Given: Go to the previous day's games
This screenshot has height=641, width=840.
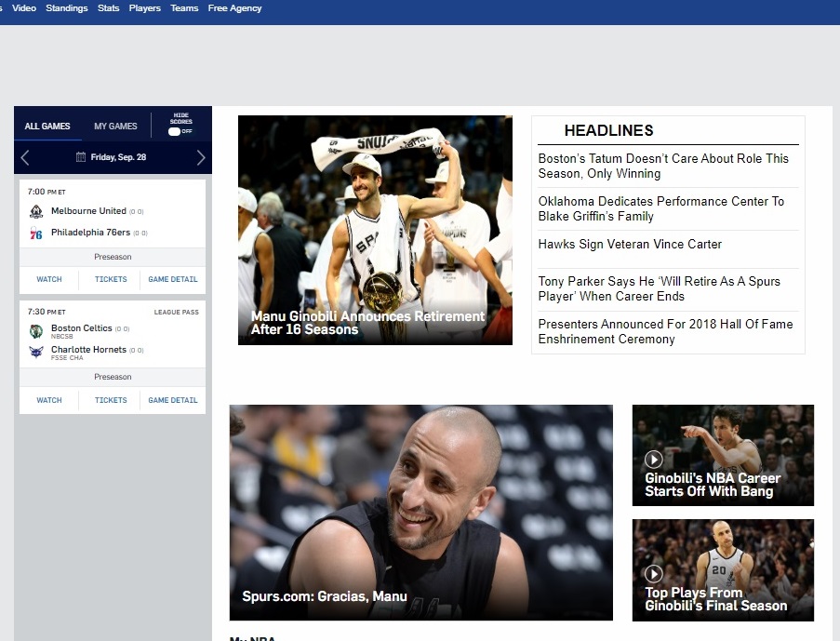Looking at the screenshot, I should [x=25, y=157].
